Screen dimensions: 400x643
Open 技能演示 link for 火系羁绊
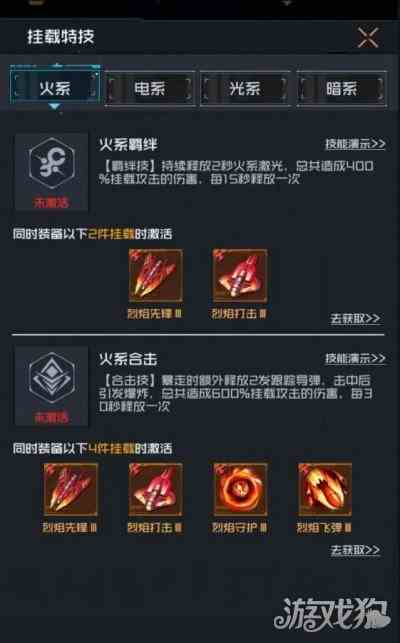(x=355, y=144)
